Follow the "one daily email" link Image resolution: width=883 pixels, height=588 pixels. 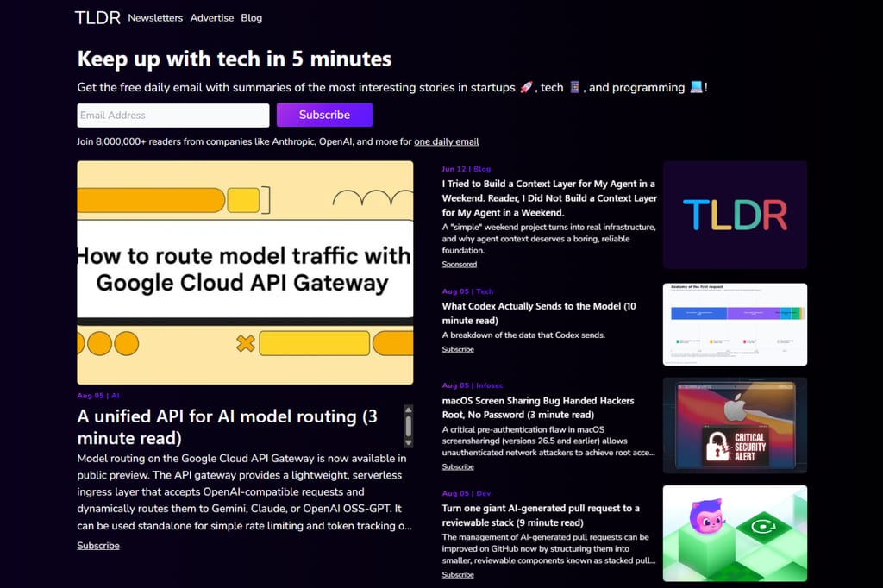(447, 142)
